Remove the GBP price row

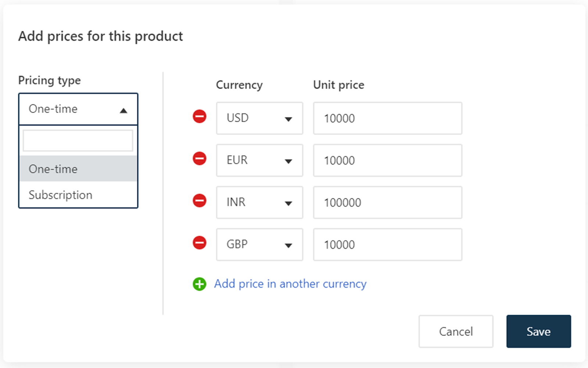(x=200, y=243)
